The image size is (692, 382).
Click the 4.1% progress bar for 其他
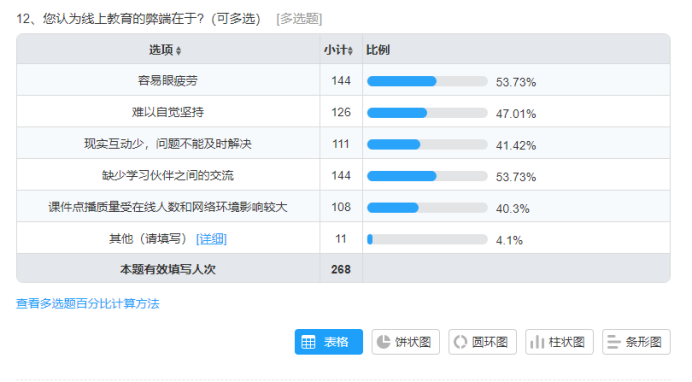tap(427, 240)
